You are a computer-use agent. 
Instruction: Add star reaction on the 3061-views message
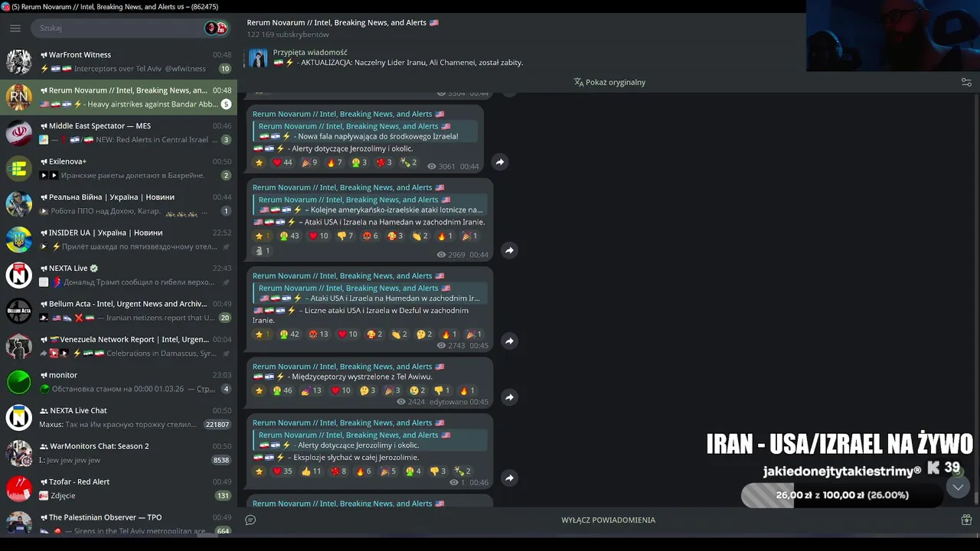point(259,162)
